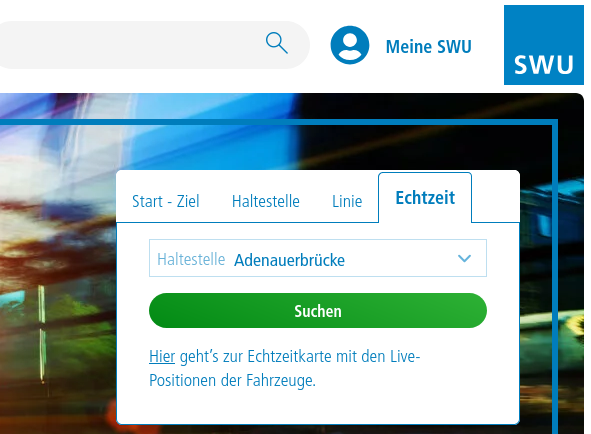This screenshot has height=434, width=591.
Task: Open the user account avatar icon
Action: 350,45
